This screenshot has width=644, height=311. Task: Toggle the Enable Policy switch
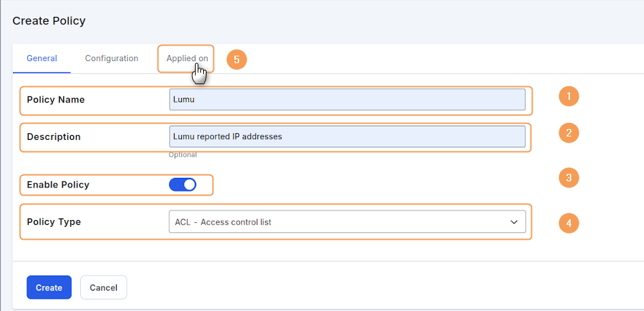pos(182,185)
